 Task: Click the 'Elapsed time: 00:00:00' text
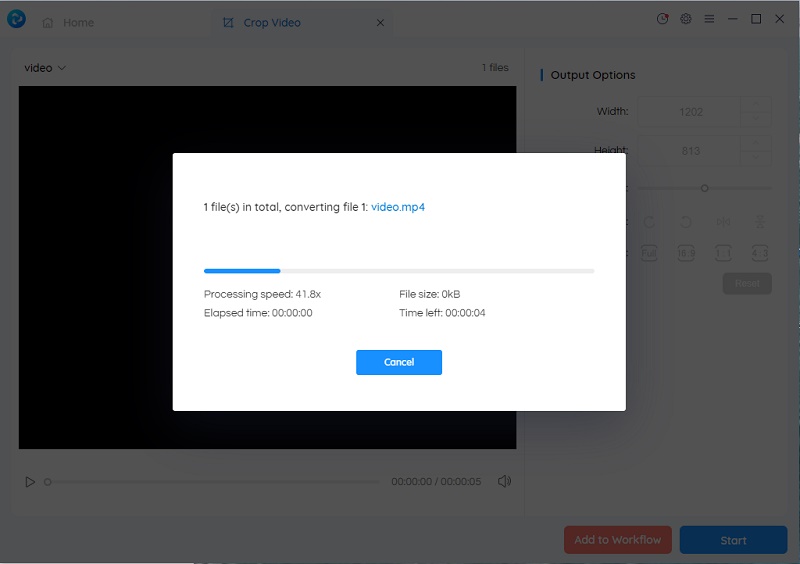(x=258, y=313)
